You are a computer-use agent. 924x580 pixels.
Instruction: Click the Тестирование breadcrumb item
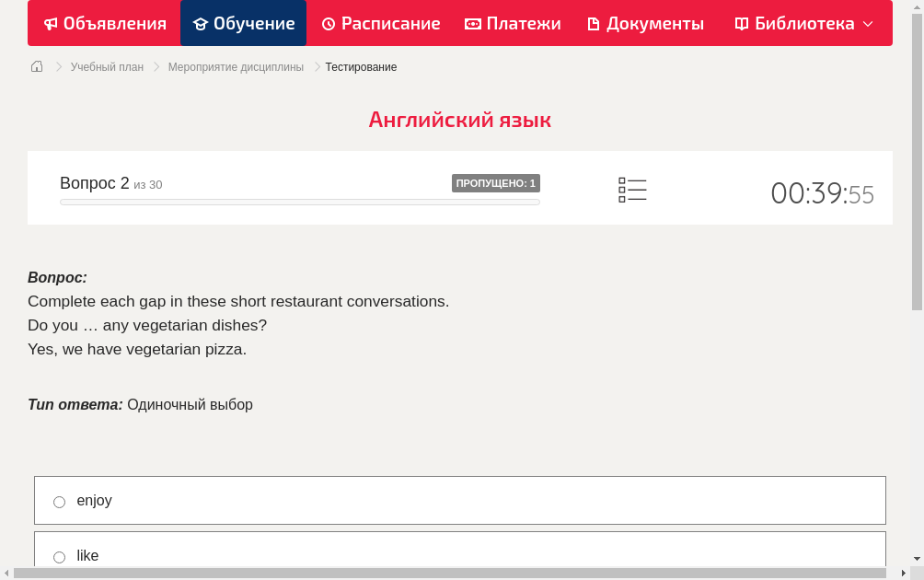[361, 66]
